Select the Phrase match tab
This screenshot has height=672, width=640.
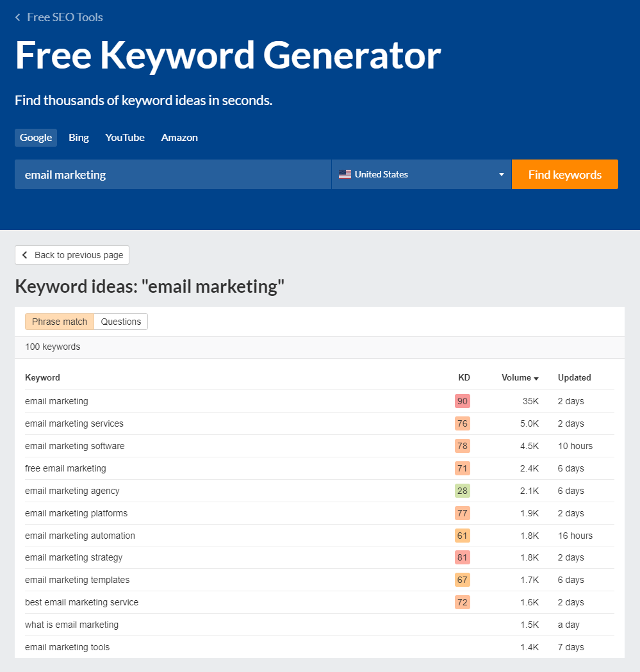[x=59, y=321]
